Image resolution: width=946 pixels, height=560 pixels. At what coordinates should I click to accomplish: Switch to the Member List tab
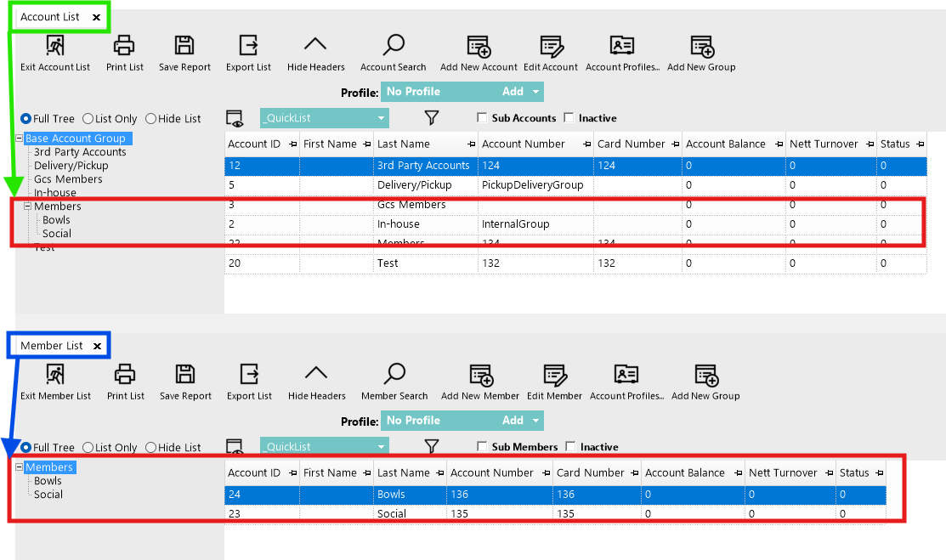coord(51,346)
